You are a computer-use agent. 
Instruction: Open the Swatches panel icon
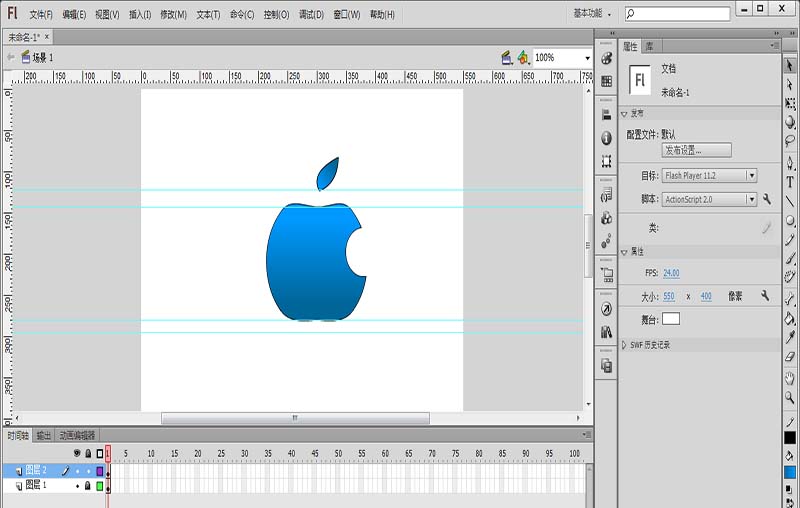point(606,81)
